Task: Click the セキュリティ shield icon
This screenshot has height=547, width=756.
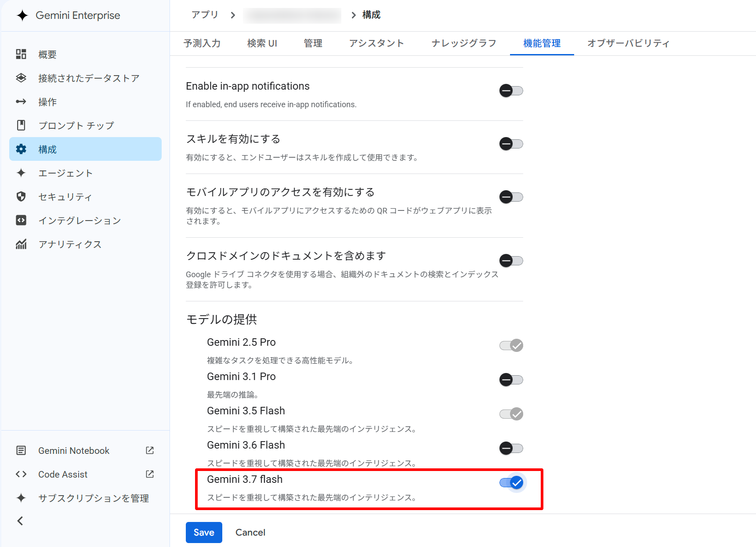Action: 21,196
